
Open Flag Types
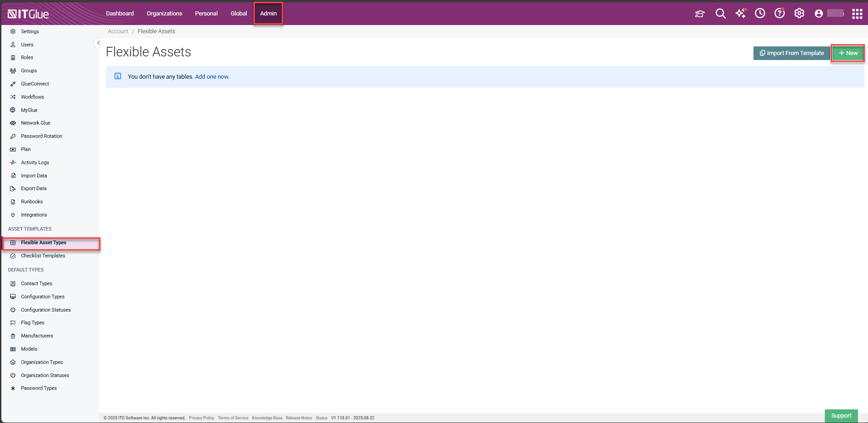33,322
